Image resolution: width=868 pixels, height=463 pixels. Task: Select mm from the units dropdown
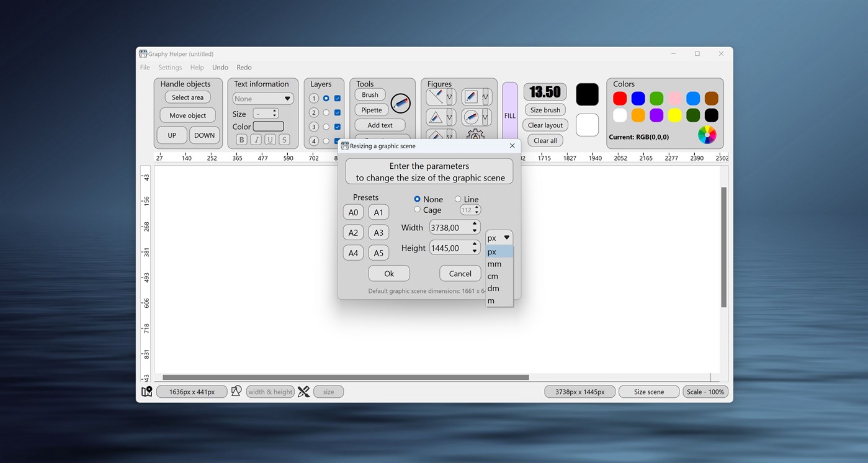[494, 264]
